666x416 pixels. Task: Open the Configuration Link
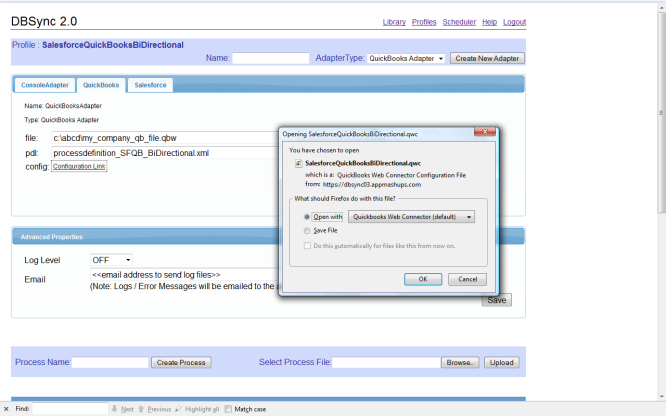tap(79, 166)
